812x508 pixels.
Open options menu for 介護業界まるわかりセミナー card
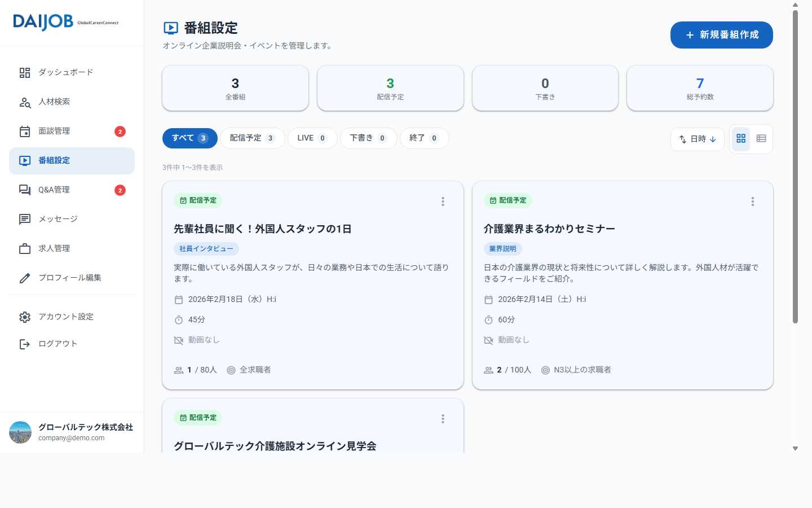(752, 202)
